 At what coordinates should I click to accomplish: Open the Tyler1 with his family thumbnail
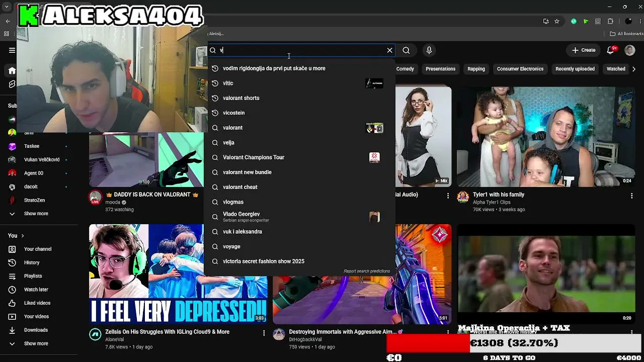click(x=546, y=137)
